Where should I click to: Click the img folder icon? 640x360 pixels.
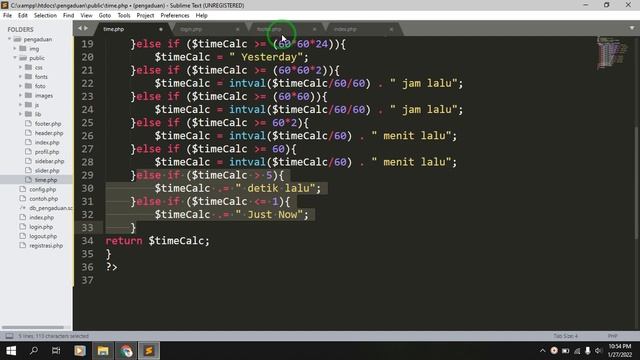point(23,49)
